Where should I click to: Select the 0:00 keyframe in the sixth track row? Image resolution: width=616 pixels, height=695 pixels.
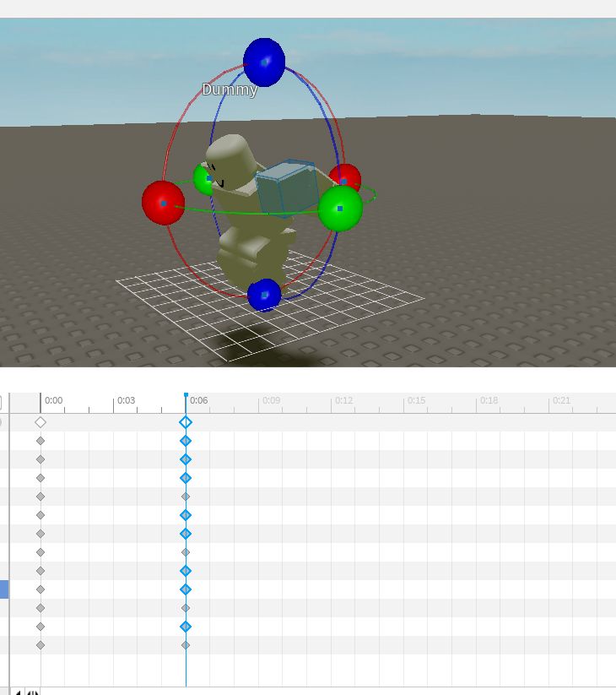pos(41,534)
